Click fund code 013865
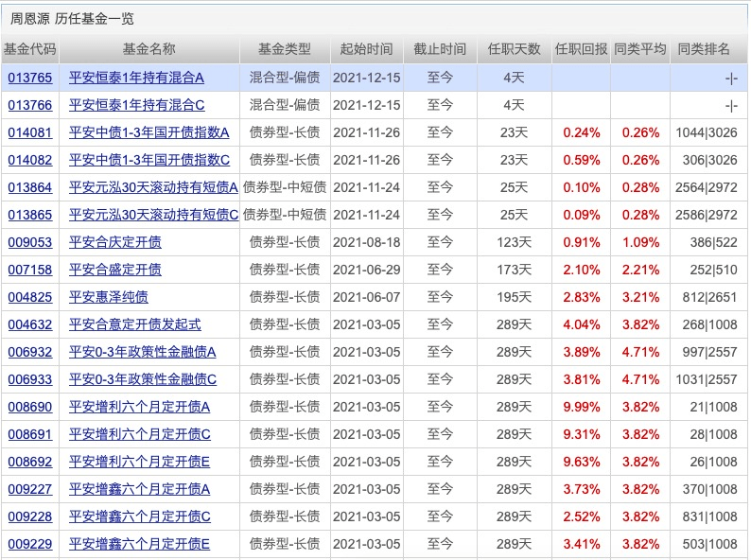Screen dimensions: 751x560 click(x=30, y=215)
